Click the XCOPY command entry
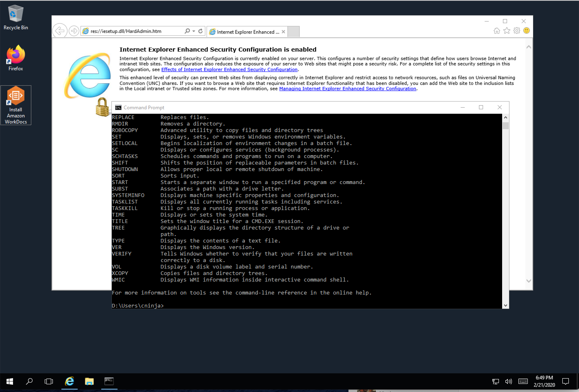The image size is (579, 392). (x=120, y=273)
